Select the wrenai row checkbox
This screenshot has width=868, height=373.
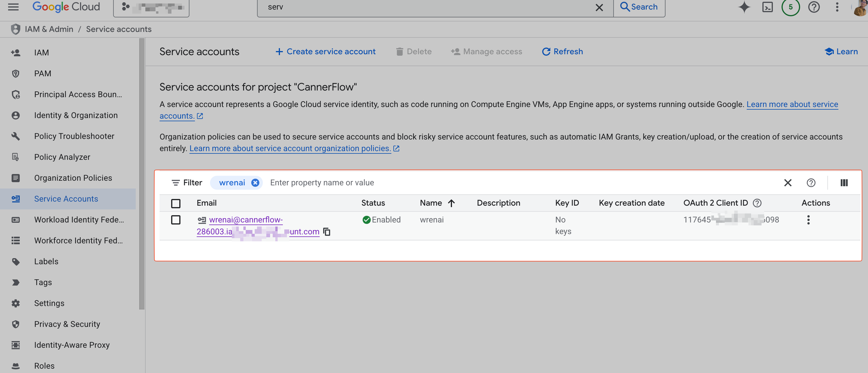click(x=176, y=220)
